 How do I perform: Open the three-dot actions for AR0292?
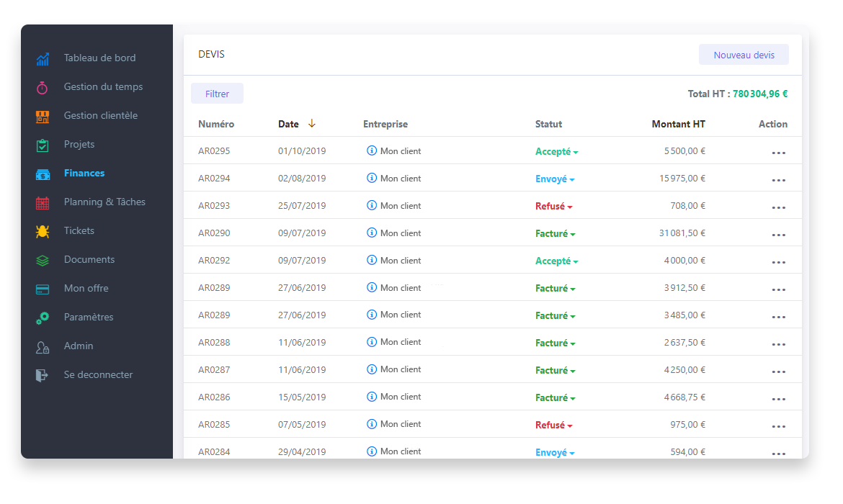[778, 263]
